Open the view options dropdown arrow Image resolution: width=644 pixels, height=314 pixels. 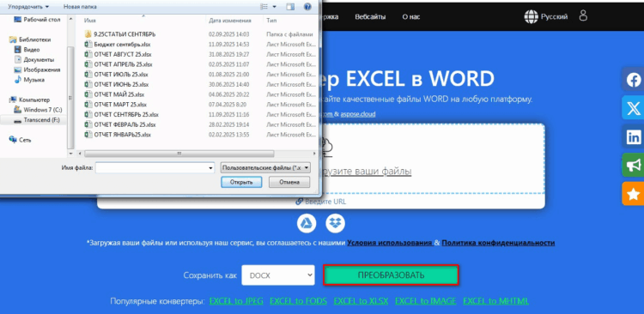coord(275,7)
